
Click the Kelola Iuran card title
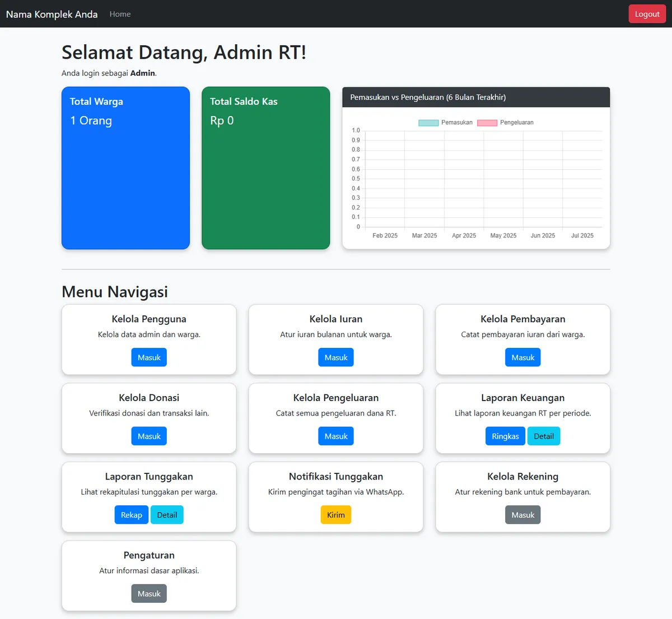tap(336, 319)
